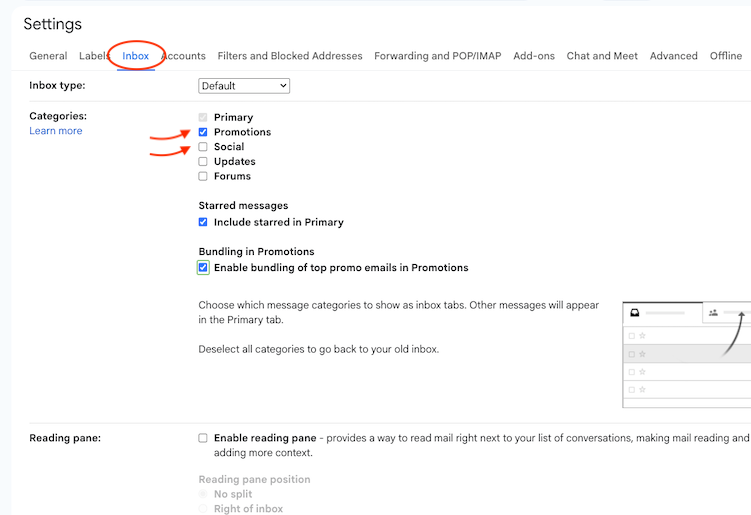
Task: Expand the Inbox type dropdown
Action: (244, 86)
